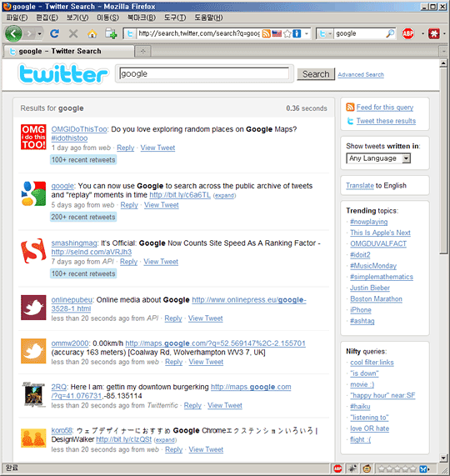
Task: Open the 'happy hour' near:SF nifty query
Action: tap(382, 395)
